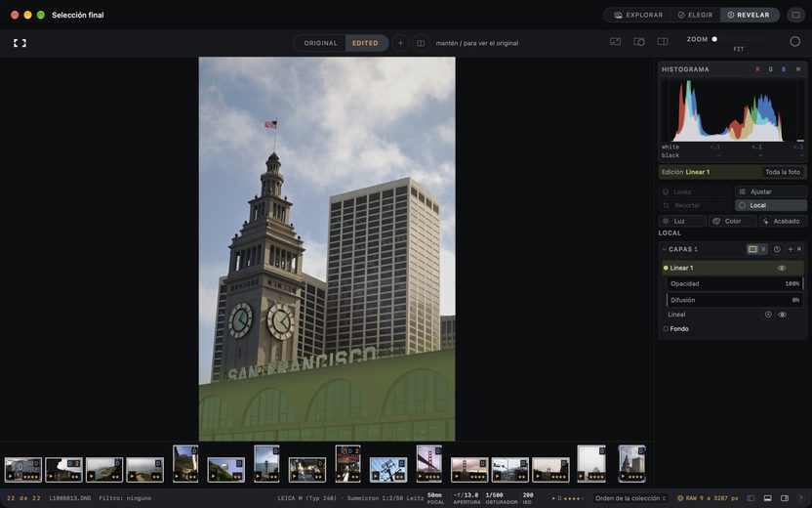The image size is (812, 508).
Task: Open help with the question mark icon
Action: click(x=800, y=498)
